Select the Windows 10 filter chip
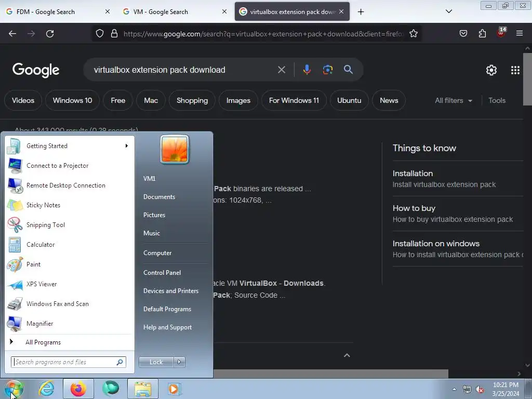Image resolution: width=532 pixels, height=399 pixels. (x=72, y=100)
